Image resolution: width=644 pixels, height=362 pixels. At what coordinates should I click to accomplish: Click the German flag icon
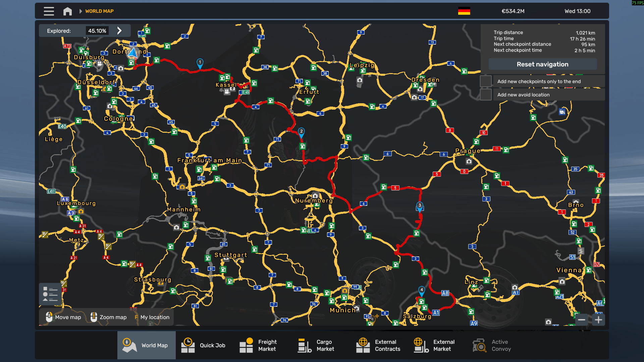pos(464,11)
